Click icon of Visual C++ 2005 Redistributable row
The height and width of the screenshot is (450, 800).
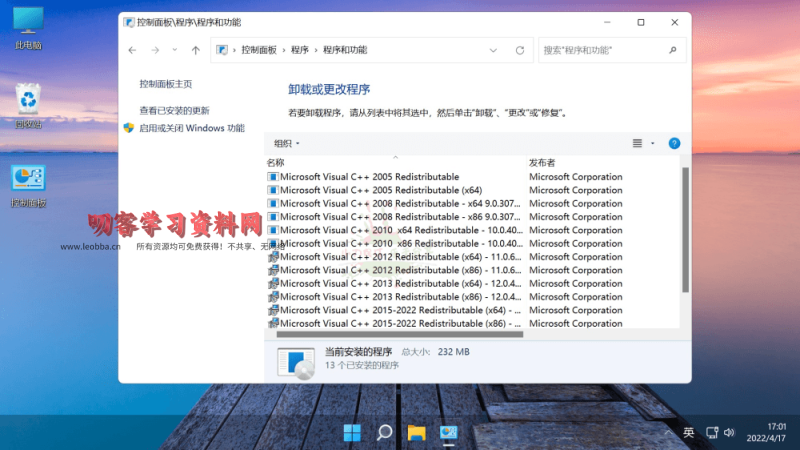[x=273, y=177]
